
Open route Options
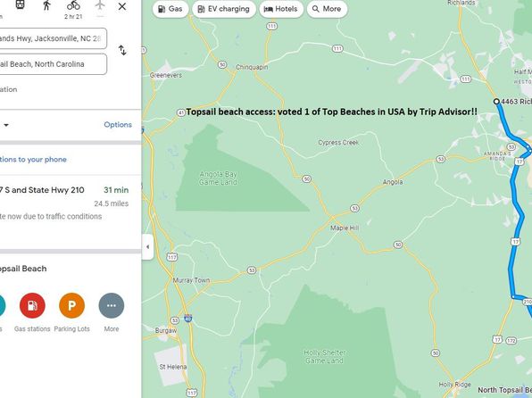pyautogui.click(x=118, y=125)
